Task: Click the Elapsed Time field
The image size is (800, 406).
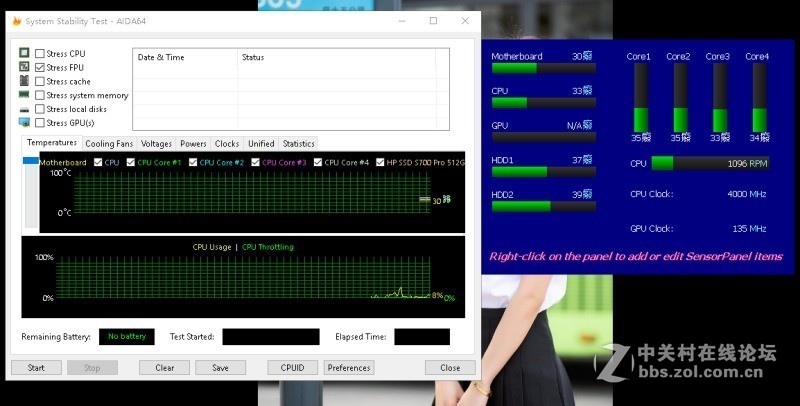Action: point(422,337)
